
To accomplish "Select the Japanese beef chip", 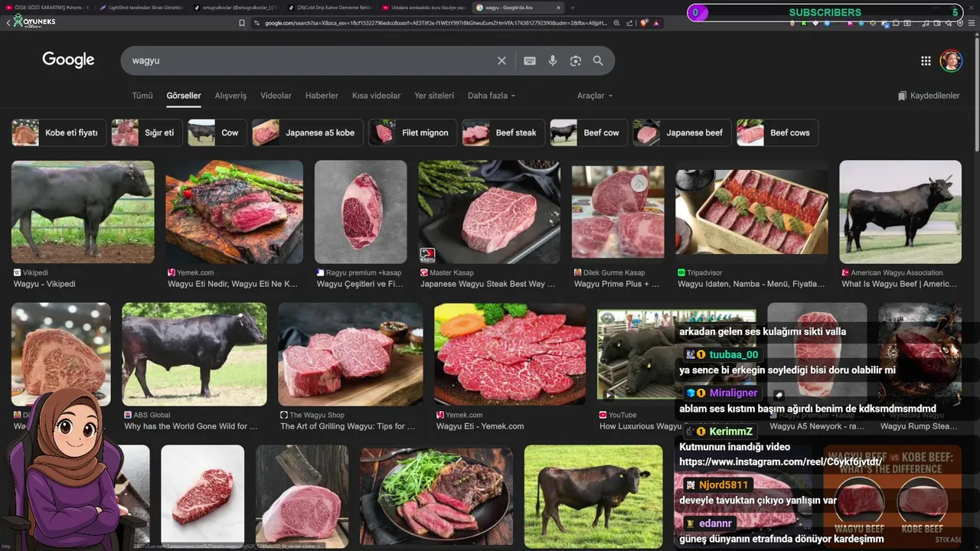I will click(681, 132).
